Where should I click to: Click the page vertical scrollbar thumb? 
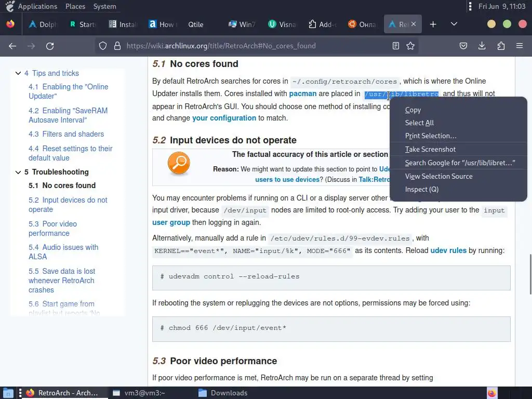click(x=530, y=274)
